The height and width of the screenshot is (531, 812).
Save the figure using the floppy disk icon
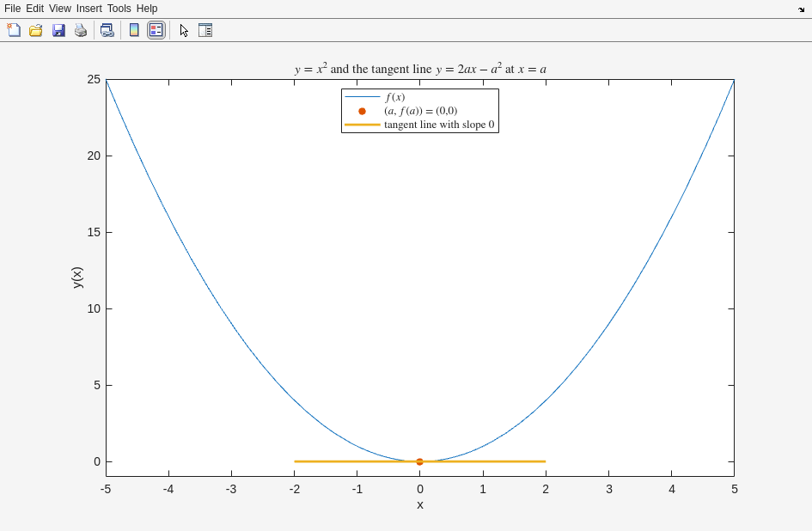tap(58, 30)
